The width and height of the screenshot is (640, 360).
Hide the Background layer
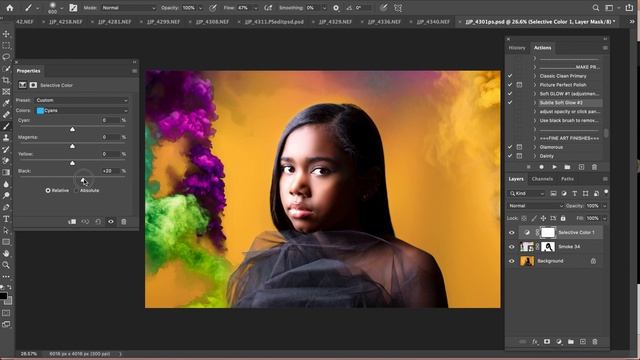click(512, 261)
